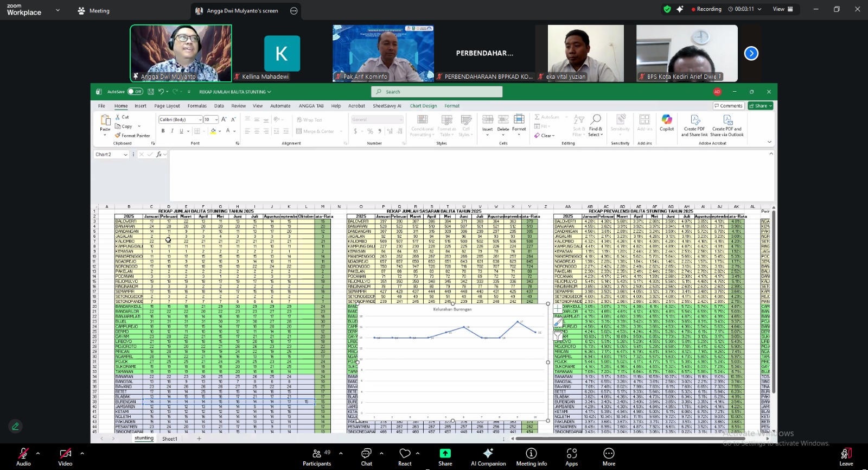Open the View dropdown in Zoom
The height and width of the screenshot is (470, 868).
[782, 9]
